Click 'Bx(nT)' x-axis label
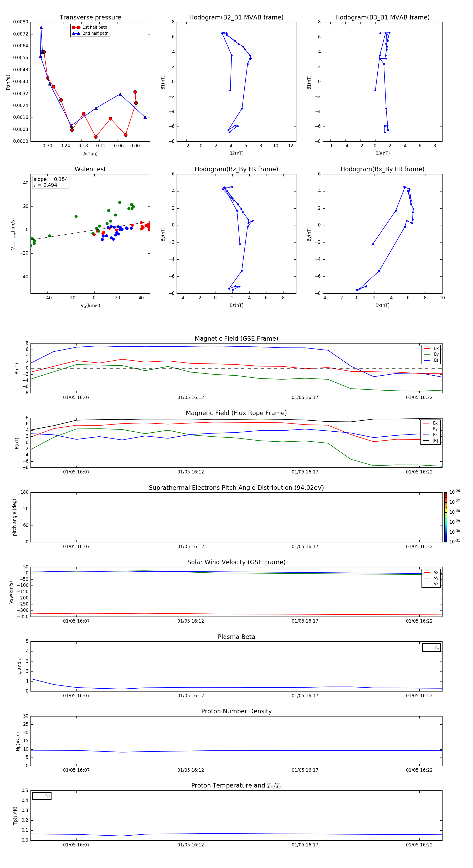473x868 pixels. [x=382, y=305]
